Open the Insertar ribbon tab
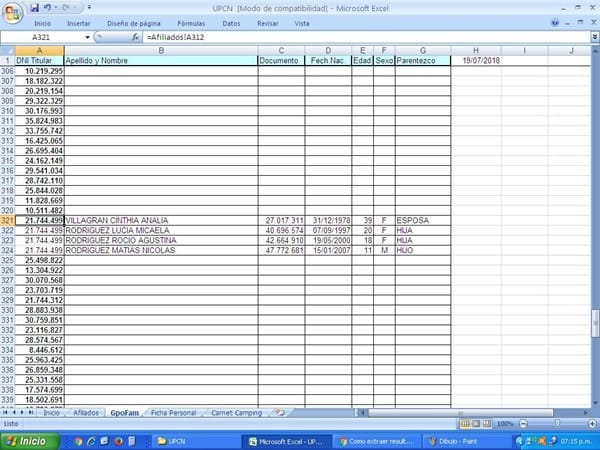This screenshot has height=450, width=600. pos(78,23)
